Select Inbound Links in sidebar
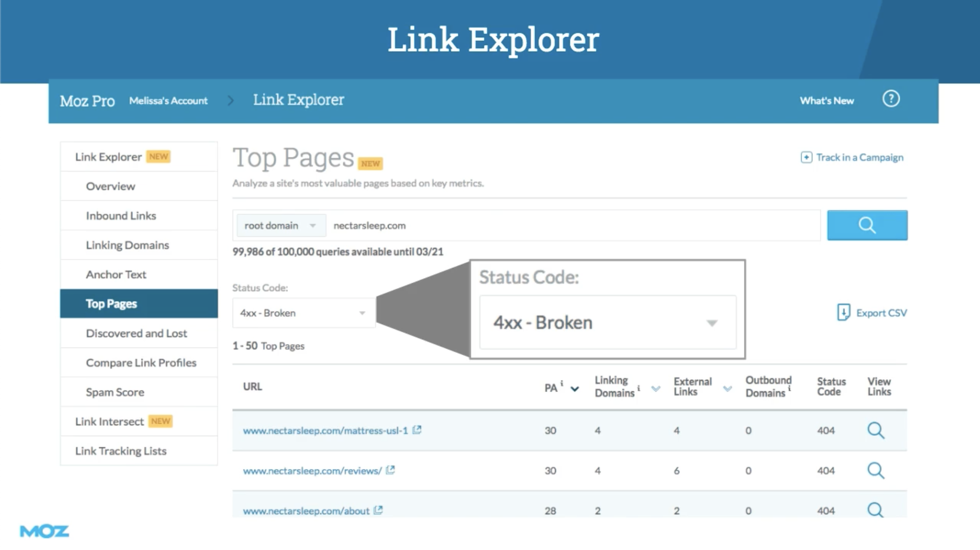Viewport: 980px width, 550px height. tap(121, 216)
